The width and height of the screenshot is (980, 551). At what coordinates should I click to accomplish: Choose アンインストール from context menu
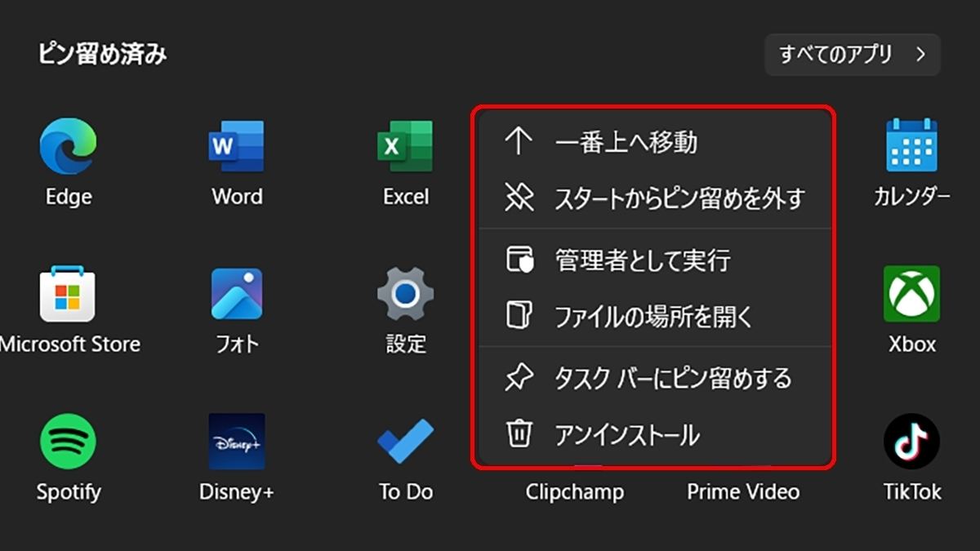(655, 433)
